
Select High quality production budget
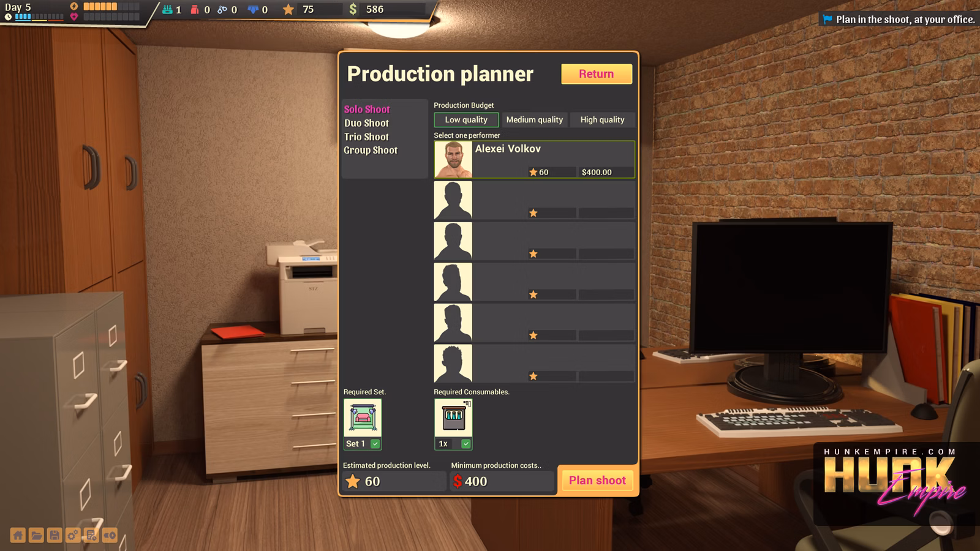(x=602, y=120)
